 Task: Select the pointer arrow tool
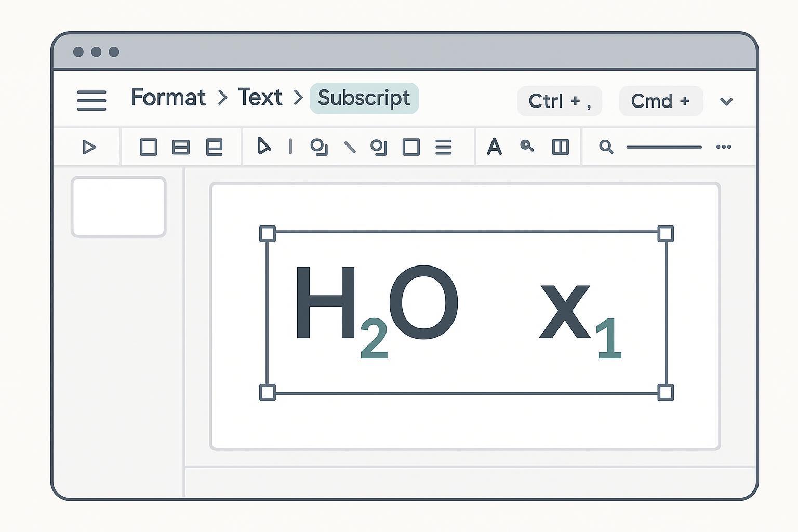[x=263, y=147]
